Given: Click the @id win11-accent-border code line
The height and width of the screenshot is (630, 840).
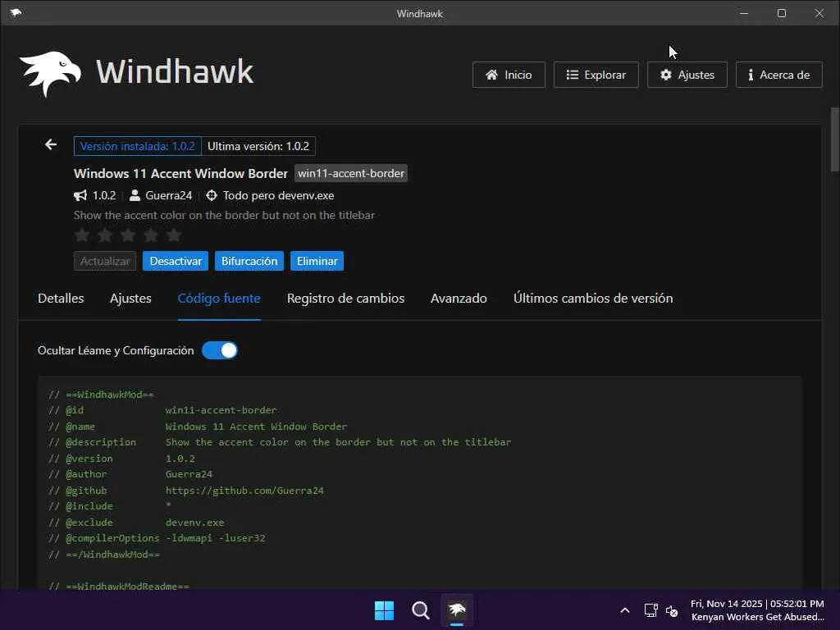Looking at the screenshot, I should coord(162,410).
